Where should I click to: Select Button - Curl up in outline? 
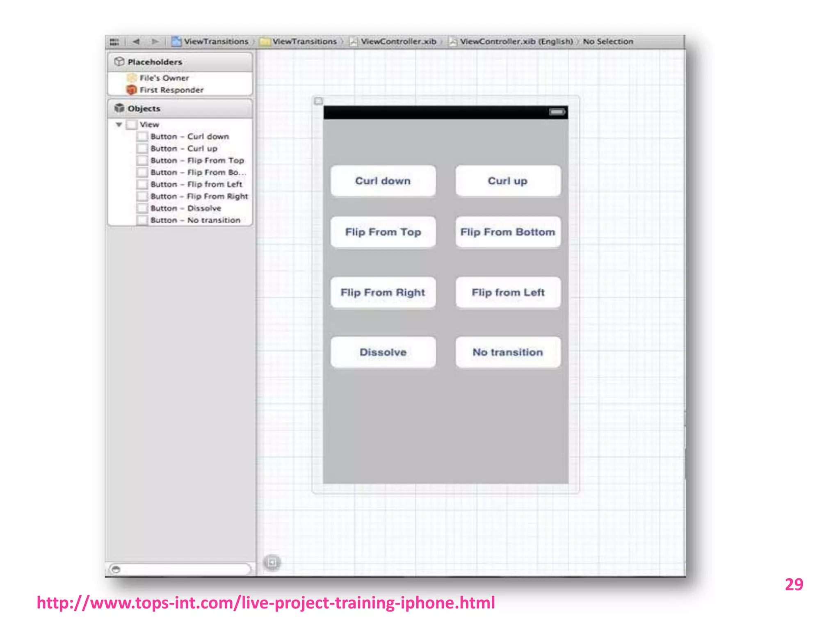(x=180, y=148)
